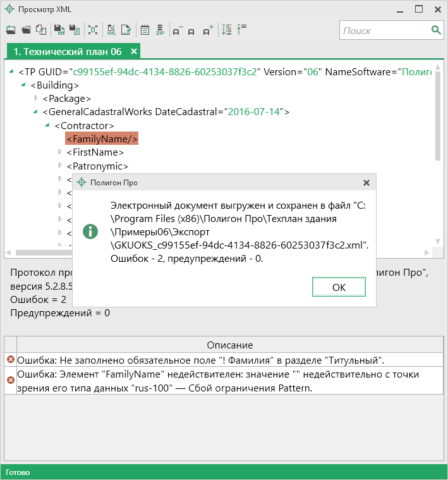This screenshot has height=480, width=448.
Task: Click the open folder icon in toolbar
Action: (x=26, y=30)
